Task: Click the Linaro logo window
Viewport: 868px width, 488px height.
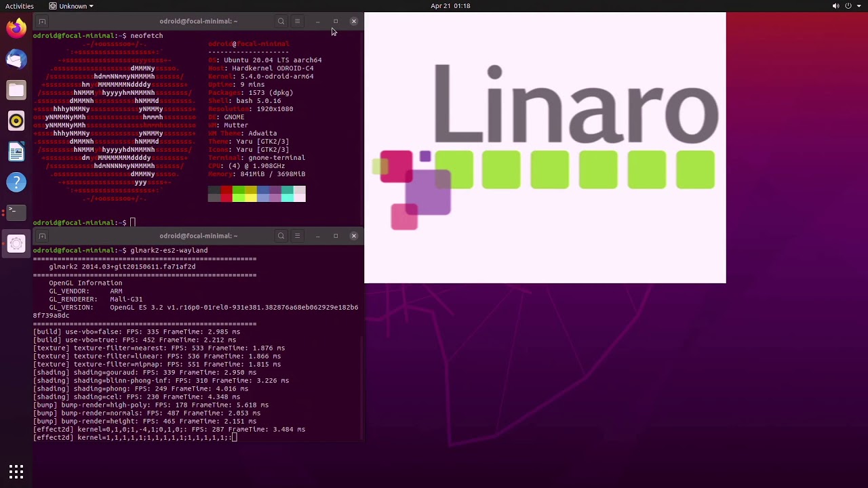Action: (545, 148)
